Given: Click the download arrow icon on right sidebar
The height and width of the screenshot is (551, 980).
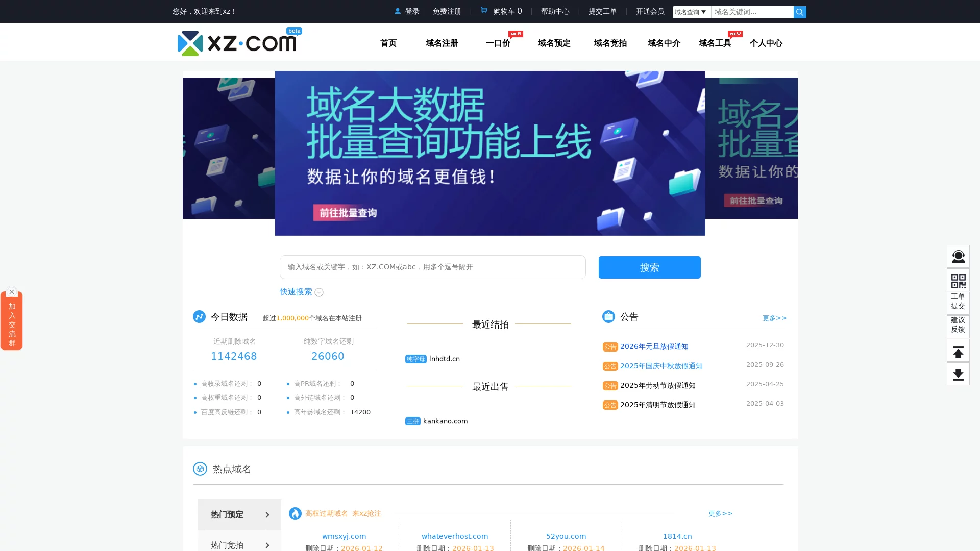Looking at the screenshot, I should (958, 374).
